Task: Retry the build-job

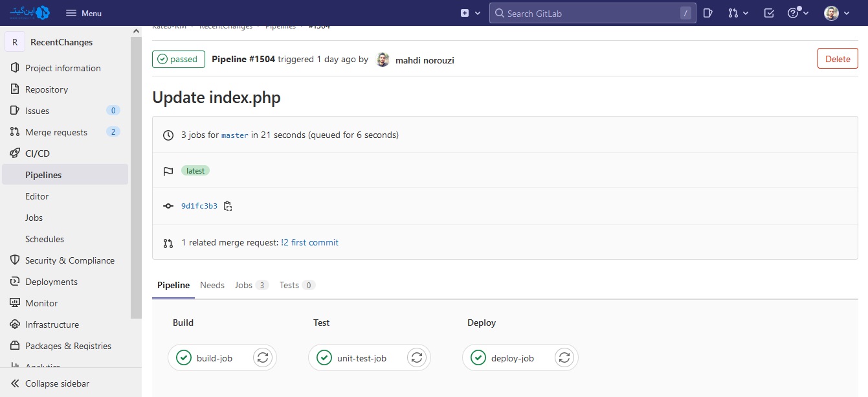Action: [x=262, y=357]
